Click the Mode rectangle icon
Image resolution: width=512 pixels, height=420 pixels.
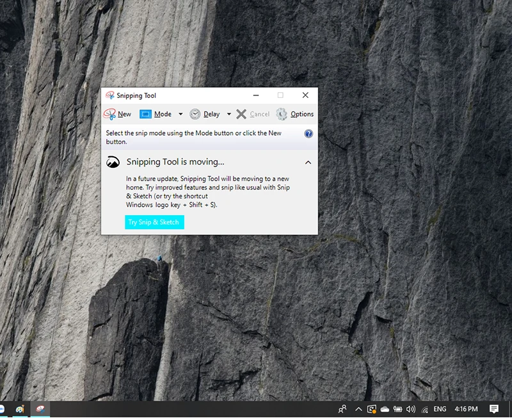[x=145, y=114]
